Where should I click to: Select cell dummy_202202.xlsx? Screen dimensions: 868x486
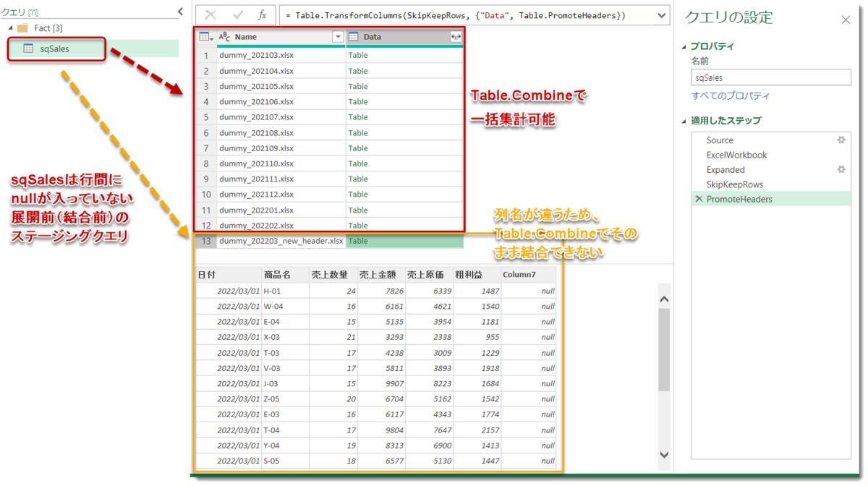[x=281, y=225]
